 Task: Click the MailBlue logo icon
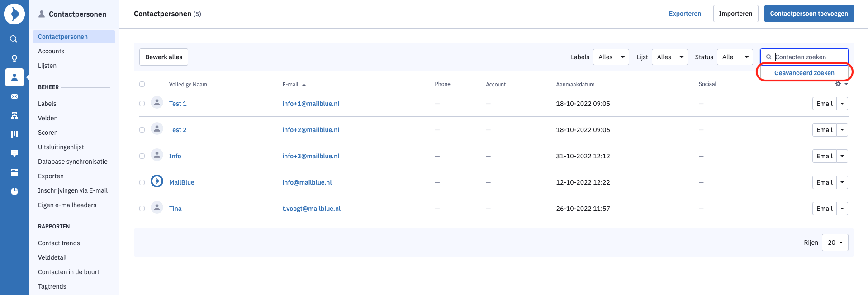[14, 14]
